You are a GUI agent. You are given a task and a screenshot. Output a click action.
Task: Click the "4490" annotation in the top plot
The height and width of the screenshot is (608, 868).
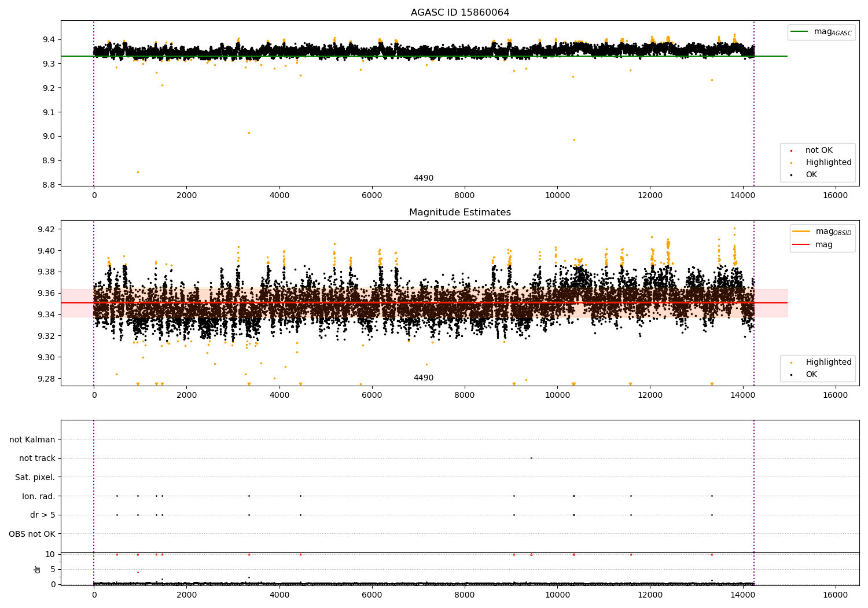pyautogui.click(x=424, y=178)
